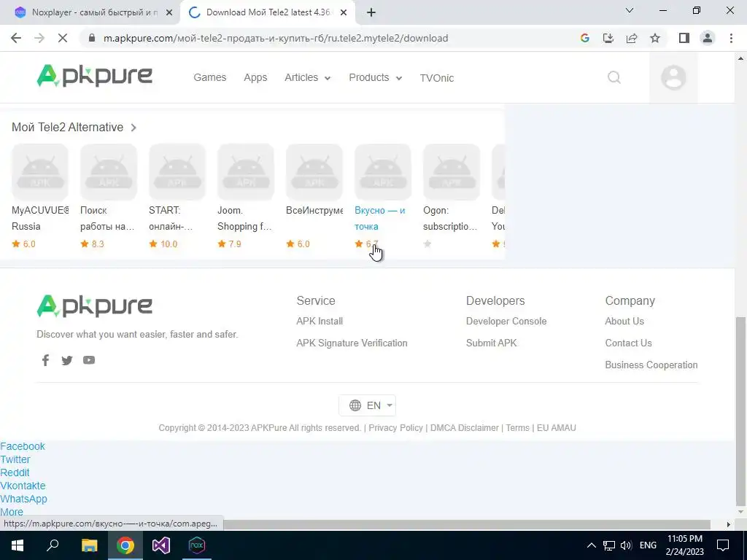The image size is (747, 560).
Task: Open the Submit APK link
Action: 491,343
